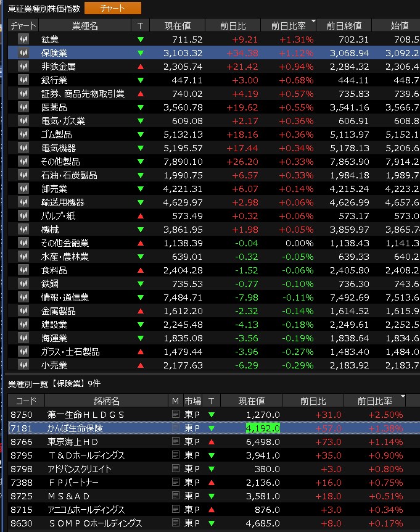Open chart icon for 輸送用機器 row
This screenshot has height=532, width=420.
[x=23, y=202]
